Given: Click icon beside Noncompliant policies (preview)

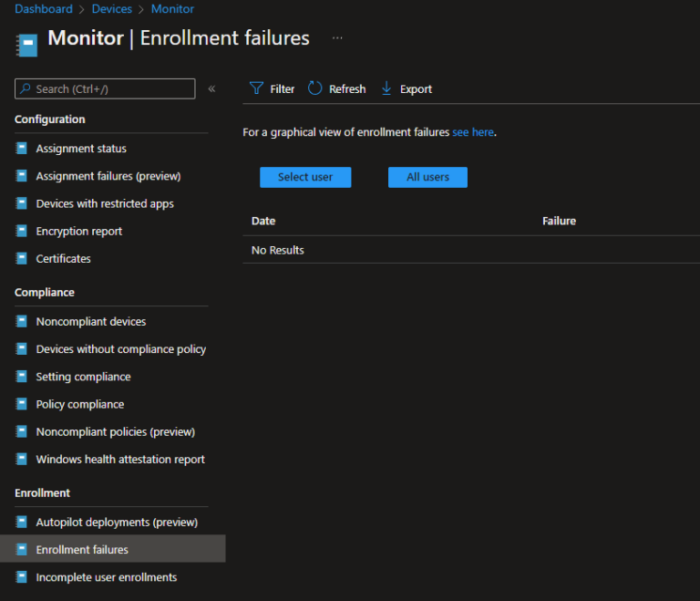Looking at the screenshot, I should [22, 431].
